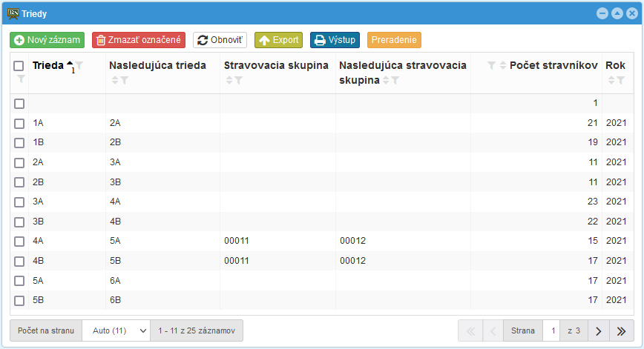Toggle the select-all checkbox in header

[x=19, y=66]
